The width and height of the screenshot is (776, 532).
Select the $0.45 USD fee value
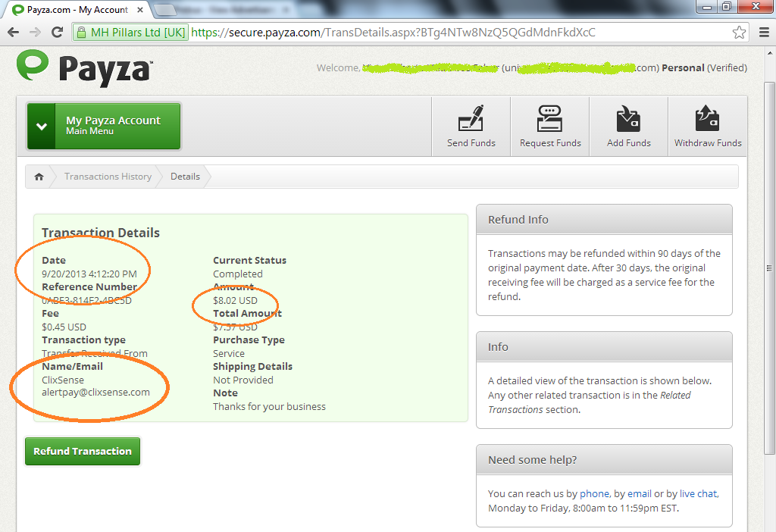coord(64,327)
